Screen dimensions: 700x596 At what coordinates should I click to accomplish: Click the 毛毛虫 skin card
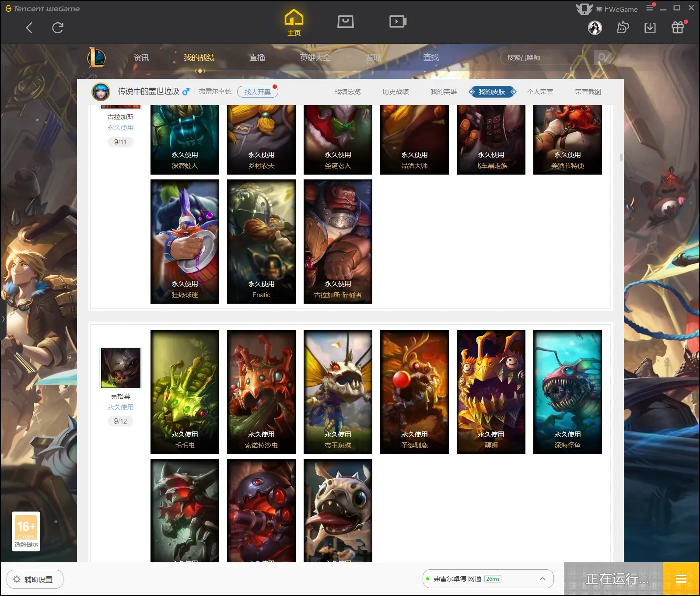(185, 392)
